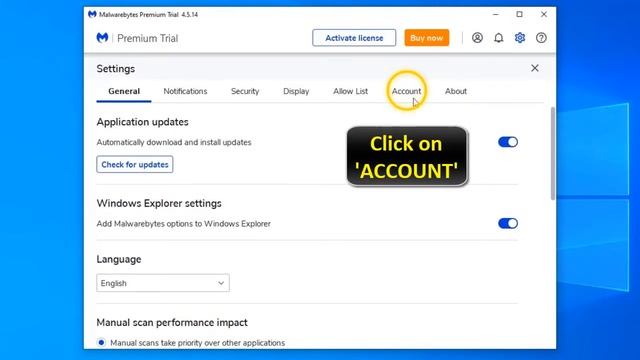Close the Settings panel with X

pos(535,68)
